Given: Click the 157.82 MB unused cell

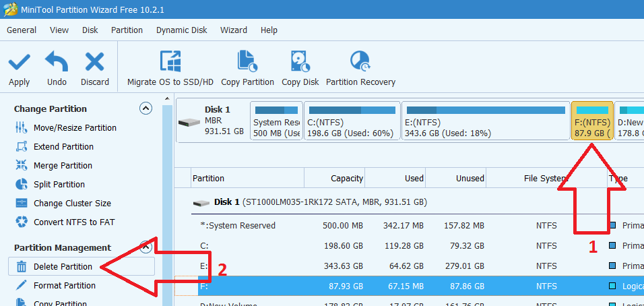Looking at the screenshot, I should 464,226.
